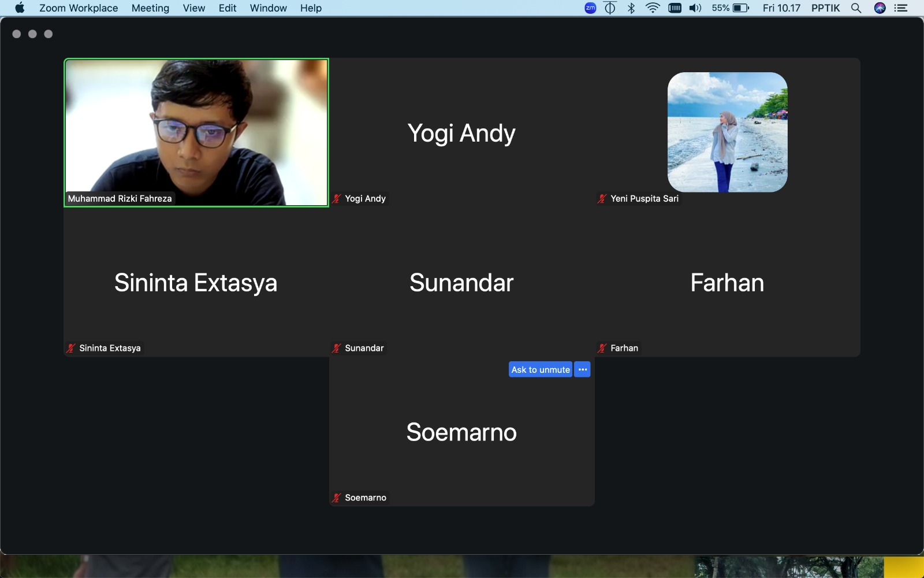This screenshot has height=578, width=924.
Task: Open the Meeting menu
Action: point(150,8)
